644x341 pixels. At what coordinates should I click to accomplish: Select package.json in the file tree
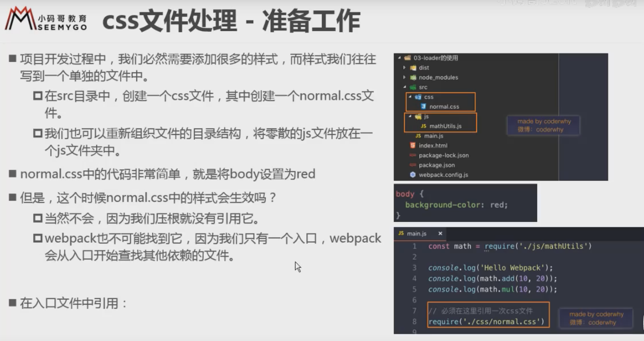[x=437, y=165]
